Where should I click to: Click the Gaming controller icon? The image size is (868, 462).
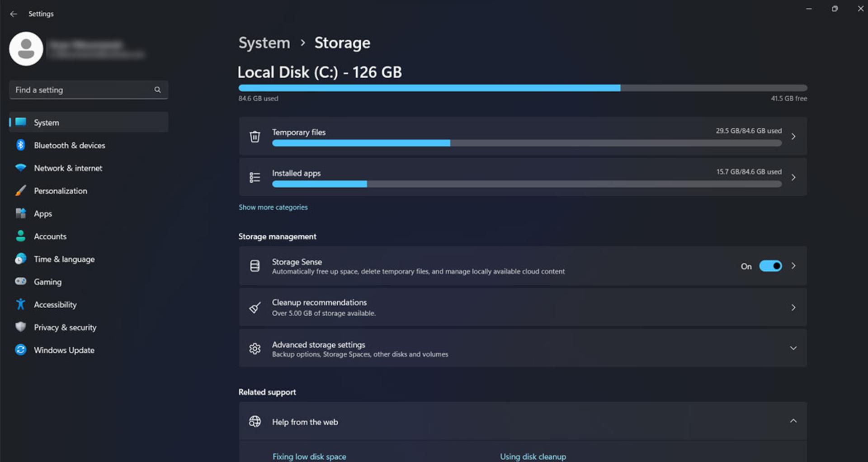pyautogui.click(x=21, y=281)
